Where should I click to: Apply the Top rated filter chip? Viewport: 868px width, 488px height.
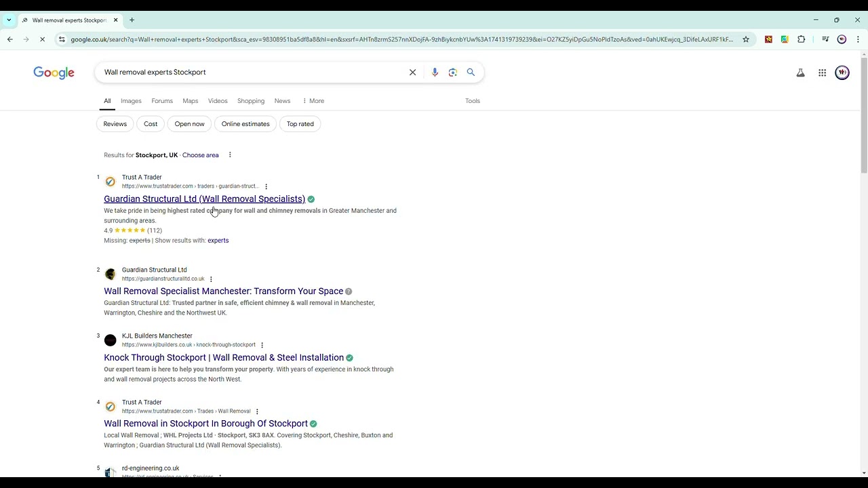click(300, 124)
